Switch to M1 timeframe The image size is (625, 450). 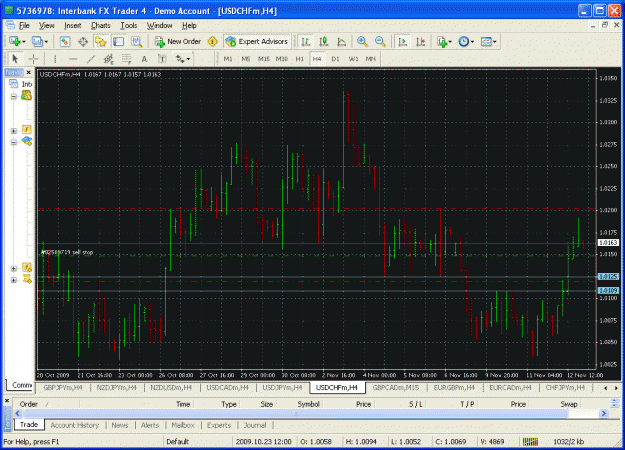pos(228,59)
